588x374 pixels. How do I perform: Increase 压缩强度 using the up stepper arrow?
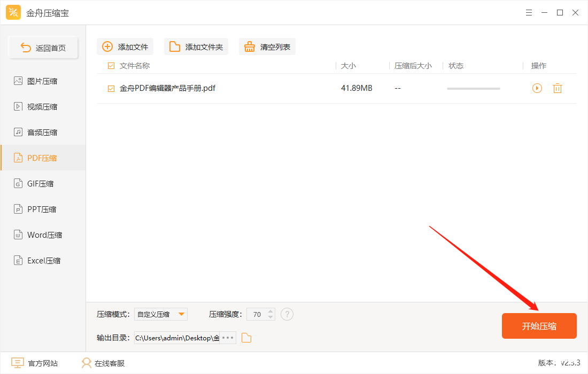(270, 311)
